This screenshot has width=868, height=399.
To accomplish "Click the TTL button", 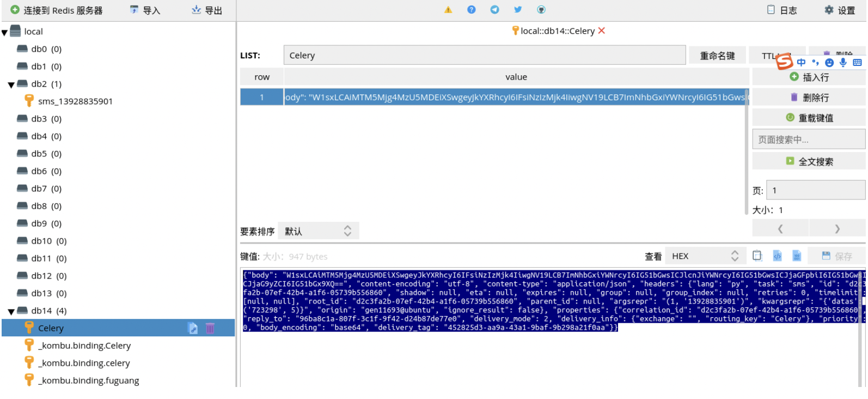I will [x=768, y=56].
